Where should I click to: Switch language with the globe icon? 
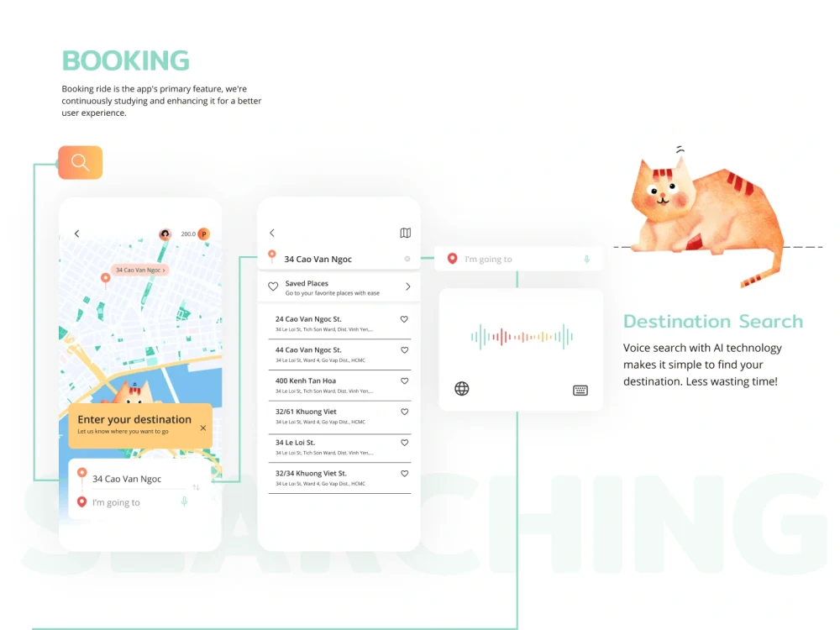pyautogui.click(x=462, y=388)
